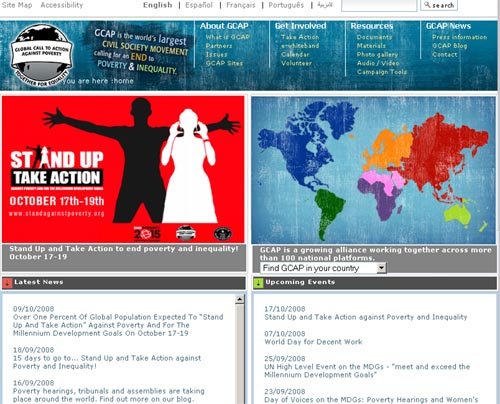500x404 pixels.
Task: Open the Get Involved menu heading
Action: coord(300,26)
